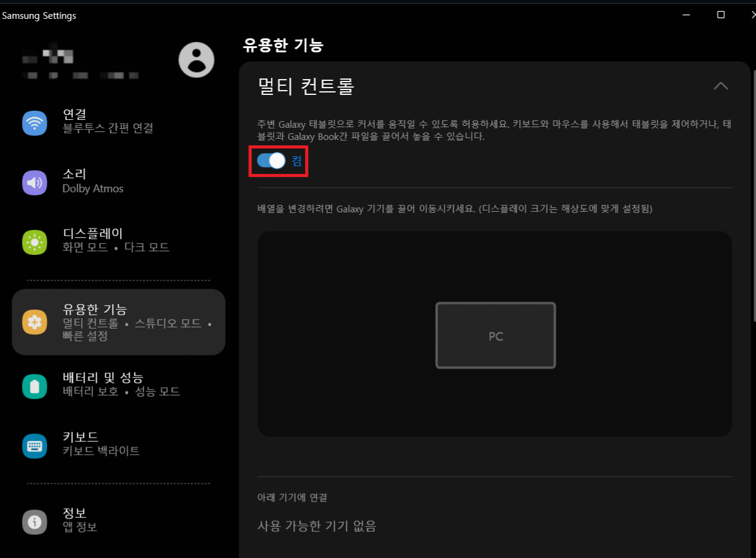This screenshot has height=558, width=756.
Task: Click the gray info icon
Action: click(35, 521)
